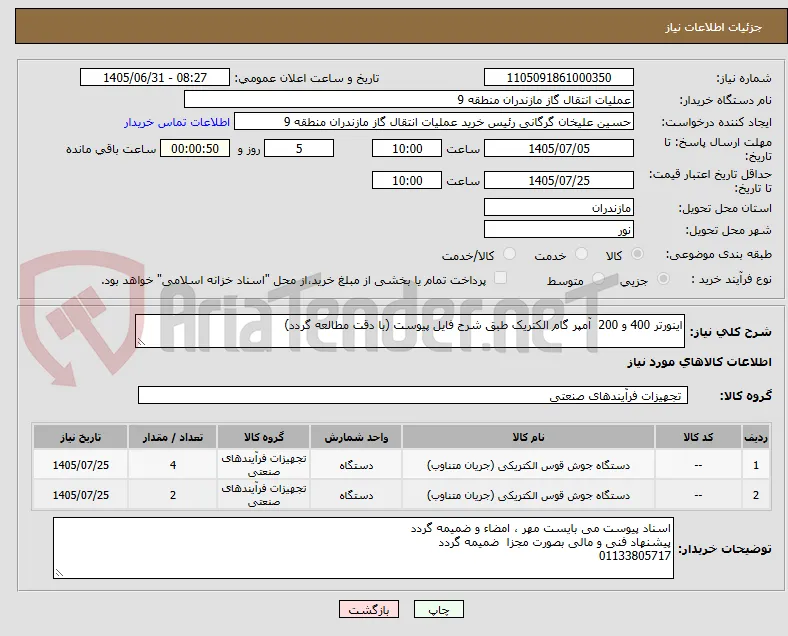Click the واحد شمارش column header
This screenshot has width=788, height=636.
(x=356, y=437)
